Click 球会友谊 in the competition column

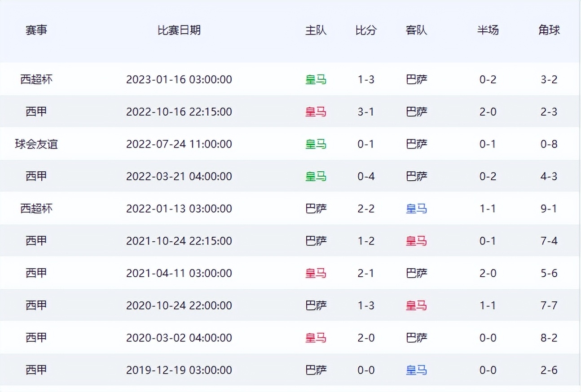point(36,144)
